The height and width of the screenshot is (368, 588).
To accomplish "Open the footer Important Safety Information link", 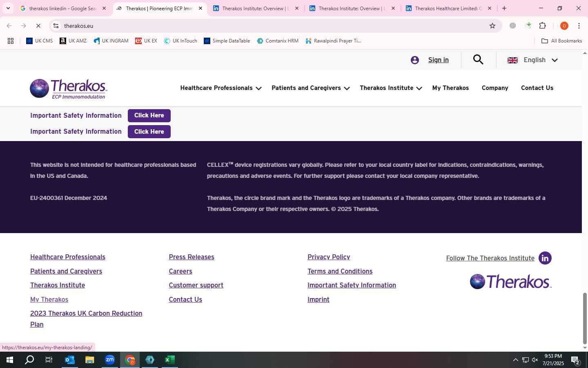I will coord(352,285).
